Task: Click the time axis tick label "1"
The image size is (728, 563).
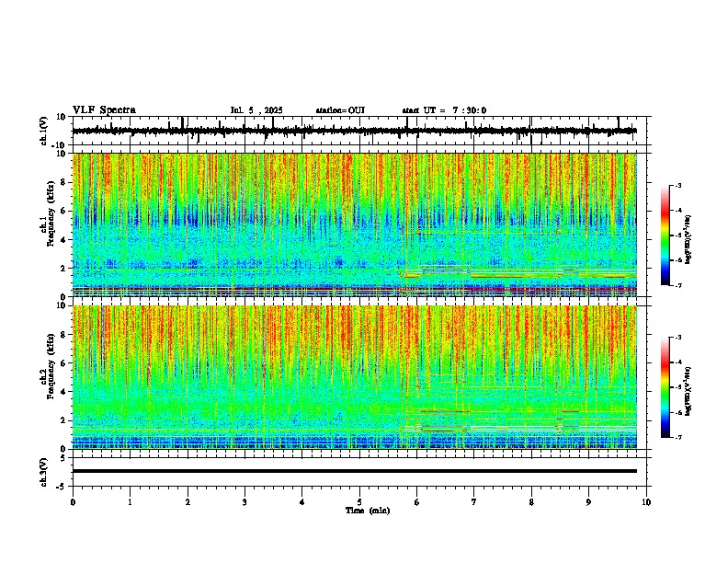Action: click(130, 502)
